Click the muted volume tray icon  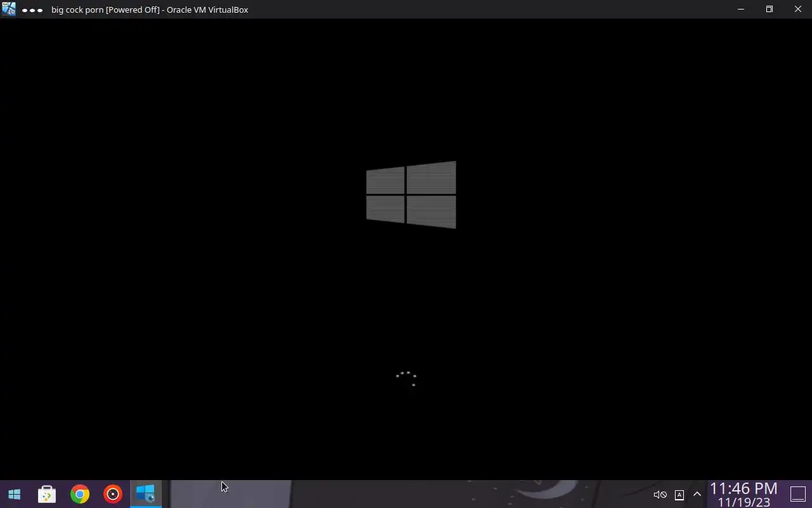click(x=660, y=495)
